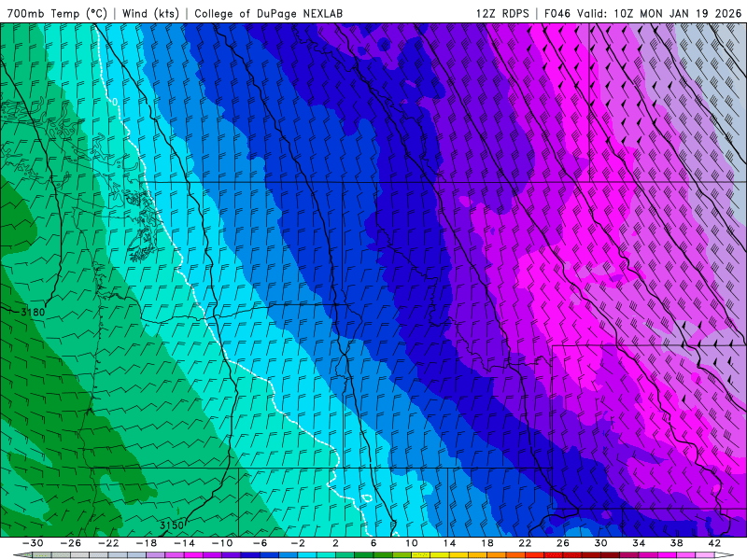
Task: Click the "-6" color scale label
Action: (260, 543)
